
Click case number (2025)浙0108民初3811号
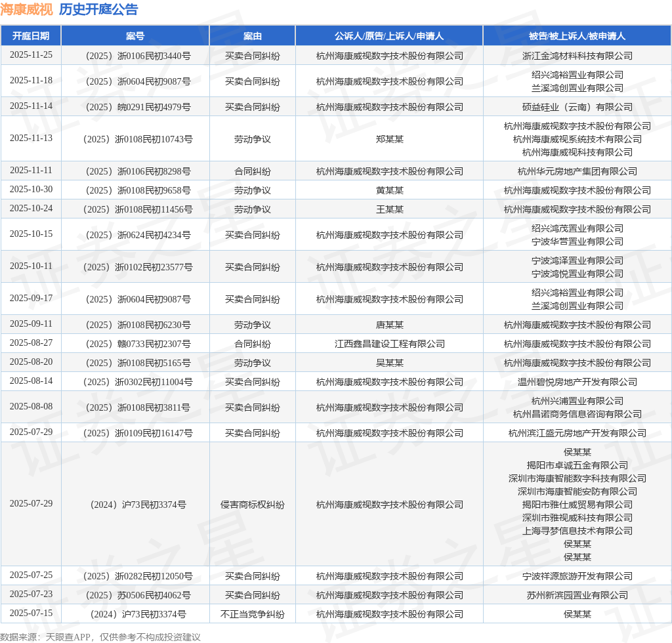click(x=138, y=408)
